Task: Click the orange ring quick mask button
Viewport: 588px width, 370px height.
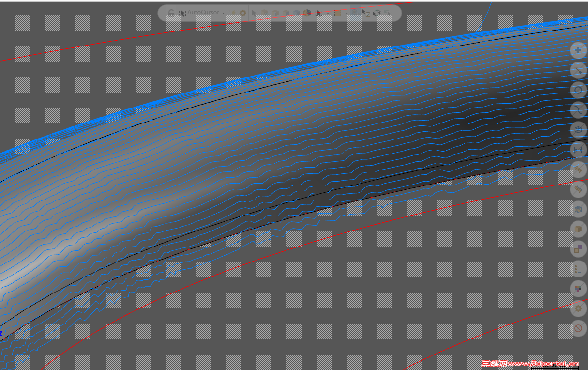Action: 578,308
